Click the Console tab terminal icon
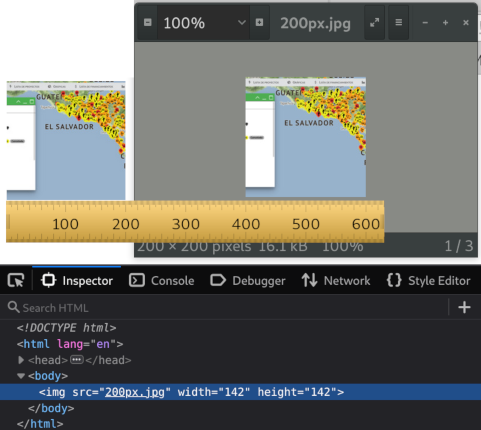 pos(137,280)
